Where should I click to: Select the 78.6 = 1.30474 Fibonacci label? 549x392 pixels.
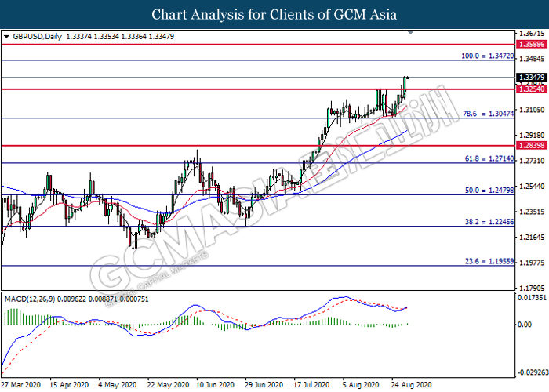coord(487,114)
